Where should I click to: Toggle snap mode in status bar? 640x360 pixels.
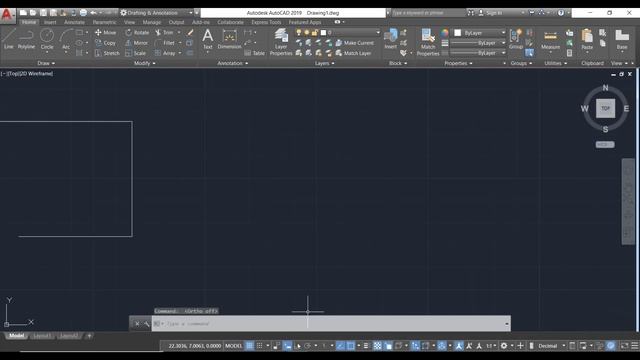pyautogui.click(x=259, y=346)
